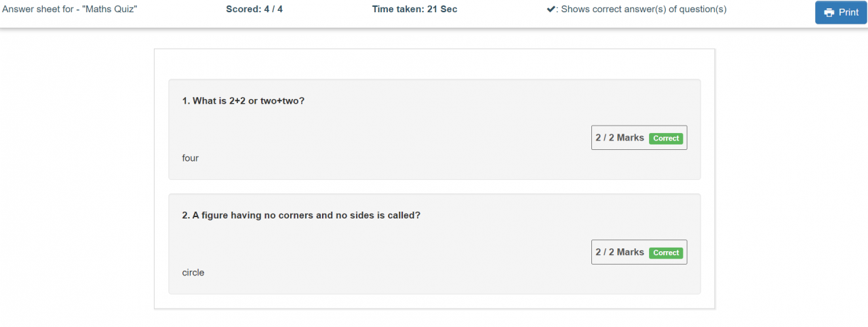Screen dimensions: 868x327
Task: Click the checkmark icon in the header legend
Action: (x=551, y=9)
